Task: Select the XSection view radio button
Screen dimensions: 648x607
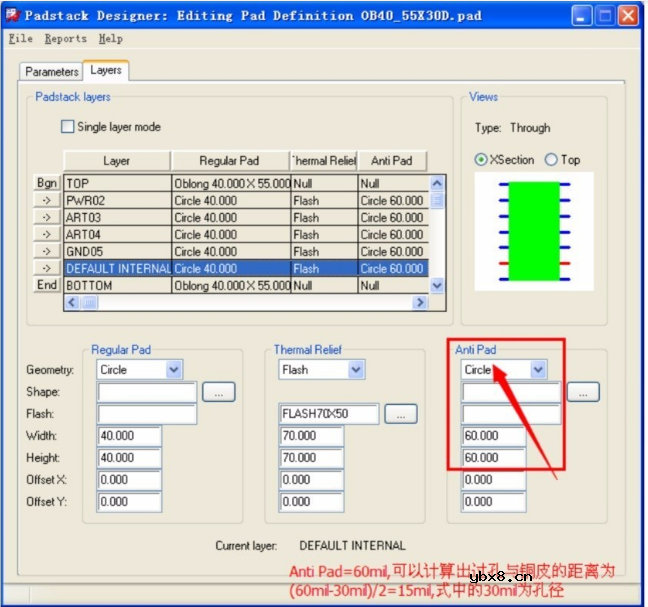Action: (x=481, y=160)
